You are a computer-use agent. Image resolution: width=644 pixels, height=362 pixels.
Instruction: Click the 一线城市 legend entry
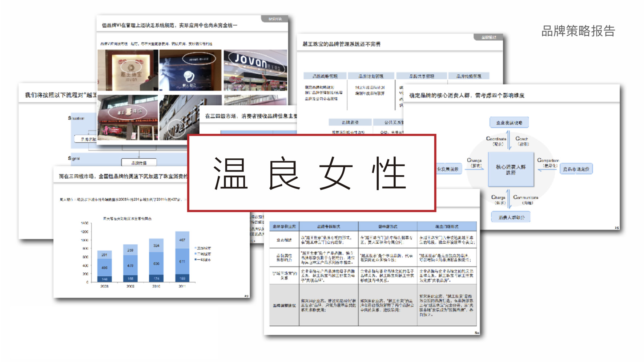point(203,260)
